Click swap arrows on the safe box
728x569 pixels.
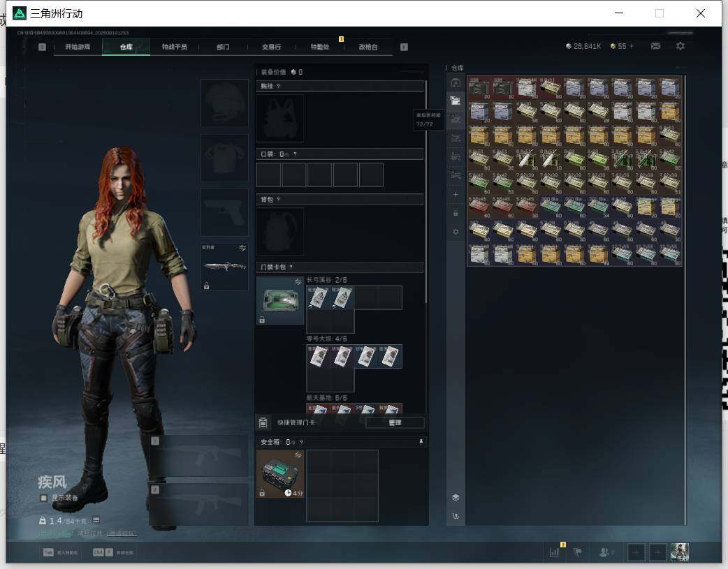point(298,455)
